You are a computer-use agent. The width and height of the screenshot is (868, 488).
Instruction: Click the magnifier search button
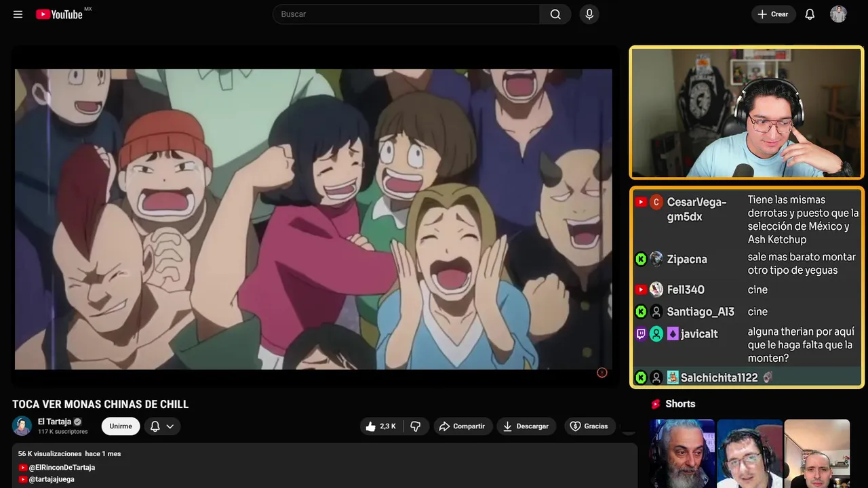555,14
